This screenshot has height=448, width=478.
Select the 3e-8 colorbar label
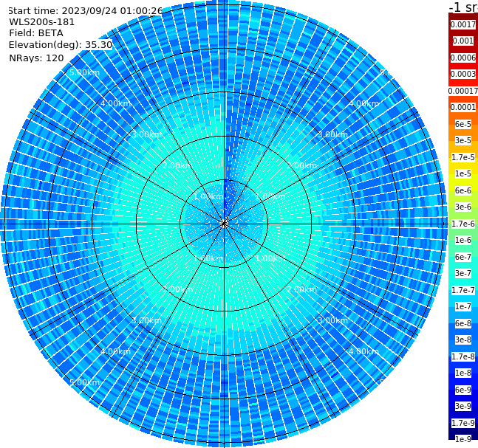click(463, 340)
